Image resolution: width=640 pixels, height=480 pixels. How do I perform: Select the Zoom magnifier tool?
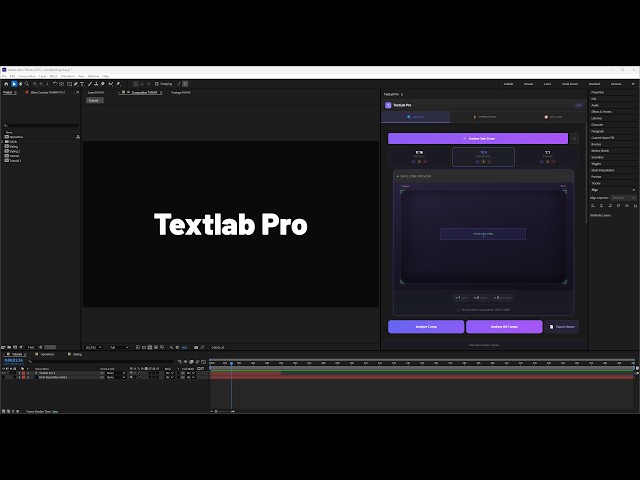(x=27, y=84)
